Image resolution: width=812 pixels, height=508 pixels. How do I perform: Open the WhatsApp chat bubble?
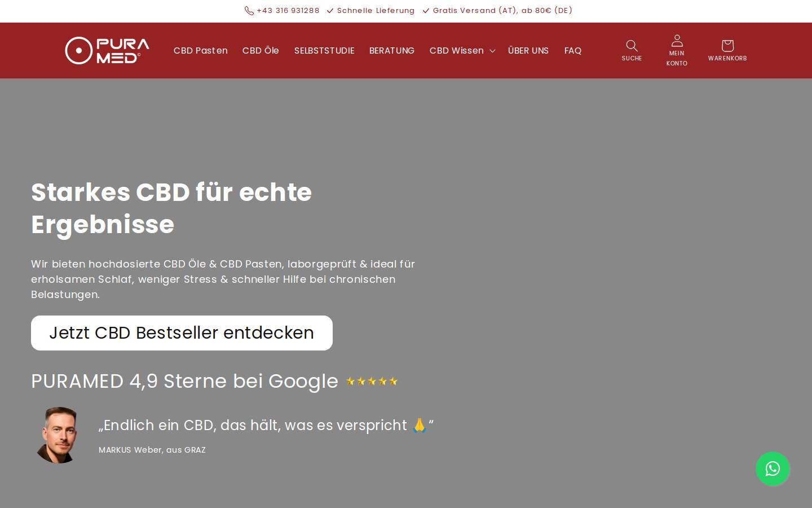pyautogui.click(x=773, y=468)
